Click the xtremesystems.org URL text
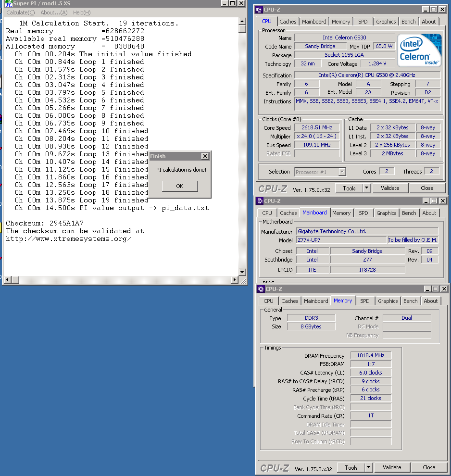The width and height of the screenshot is (451, 476). click(69, 239)
